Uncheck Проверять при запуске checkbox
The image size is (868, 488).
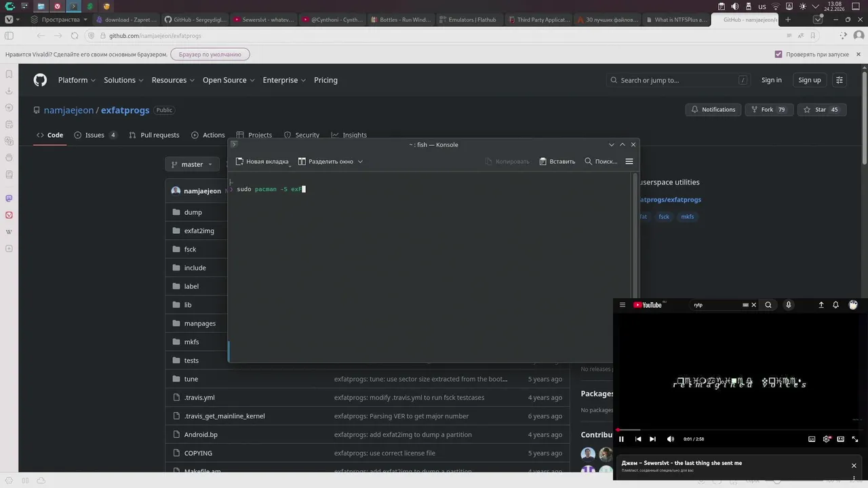(778, 54)
